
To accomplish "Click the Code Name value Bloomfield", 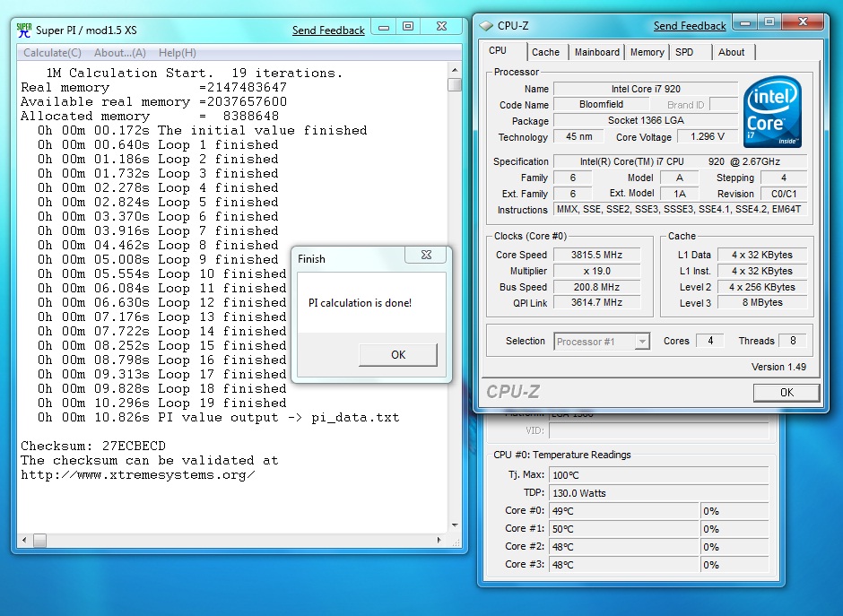I will tap(601, 105).
